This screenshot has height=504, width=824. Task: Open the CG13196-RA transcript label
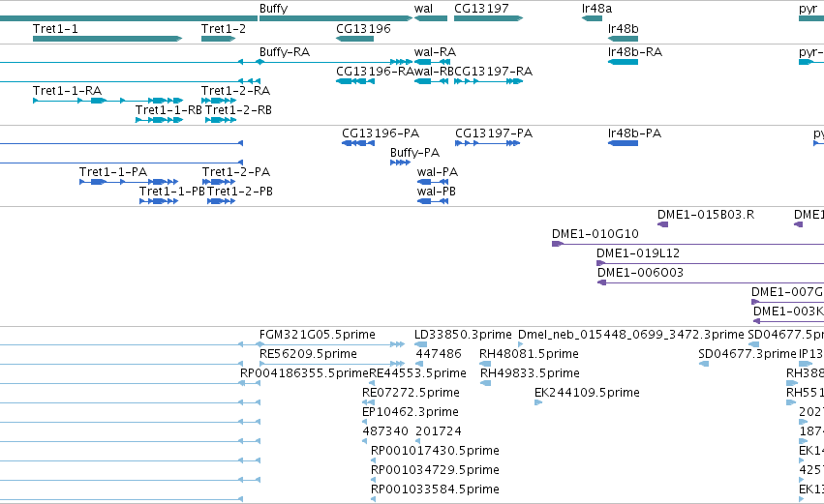[x=376, y=72]
